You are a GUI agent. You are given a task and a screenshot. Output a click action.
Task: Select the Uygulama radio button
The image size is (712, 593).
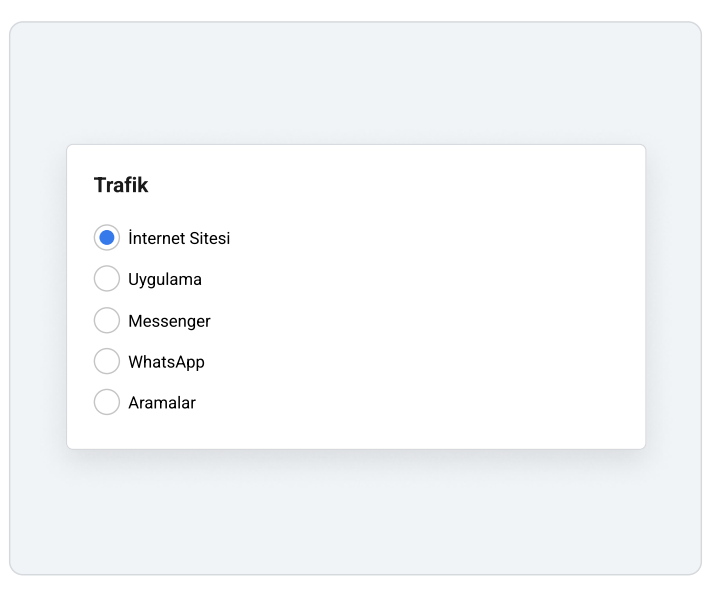click(107, 278)
